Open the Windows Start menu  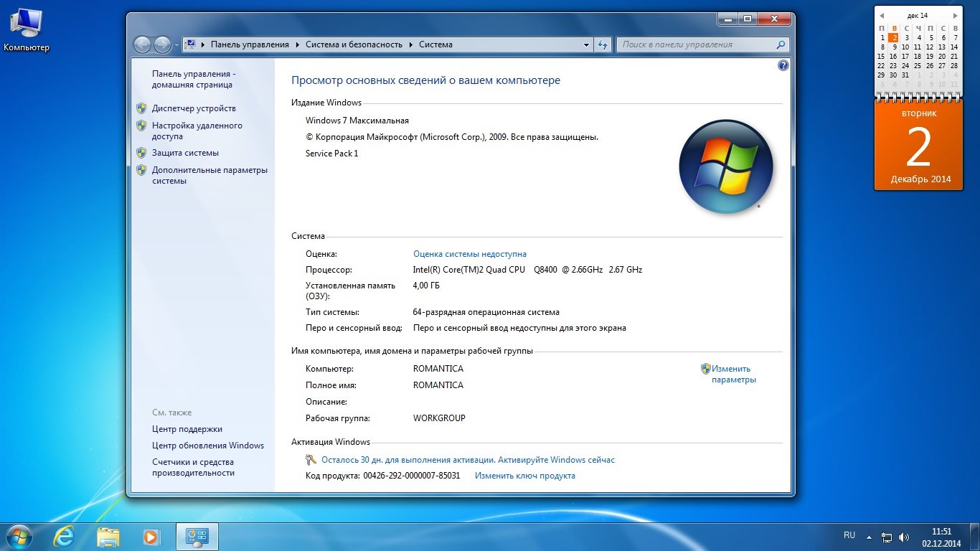[19, 537]
